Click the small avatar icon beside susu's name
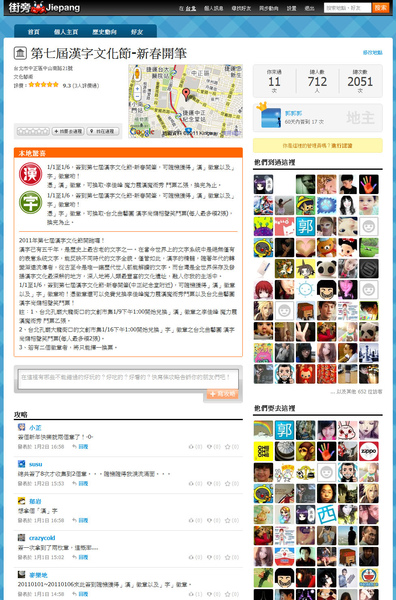The width and height of the screenshot is (396, 600). [x=21, y=464]
